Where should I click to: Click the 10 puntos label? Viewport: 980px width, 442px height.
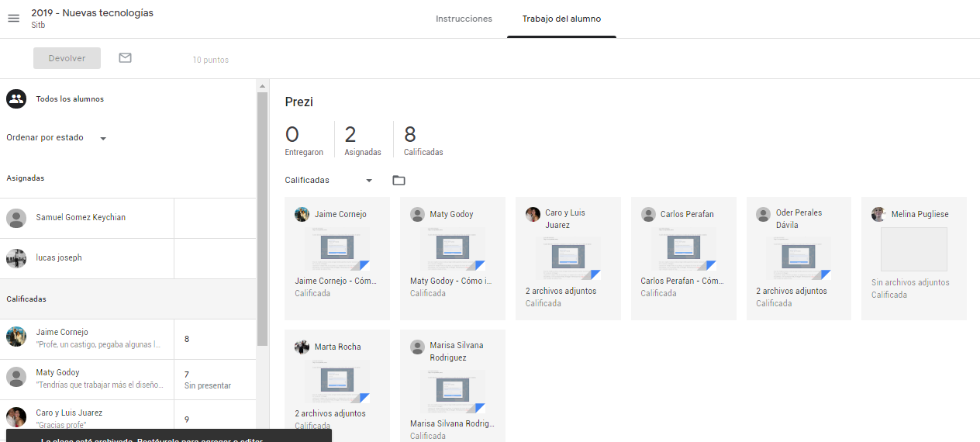click(211, 60)
